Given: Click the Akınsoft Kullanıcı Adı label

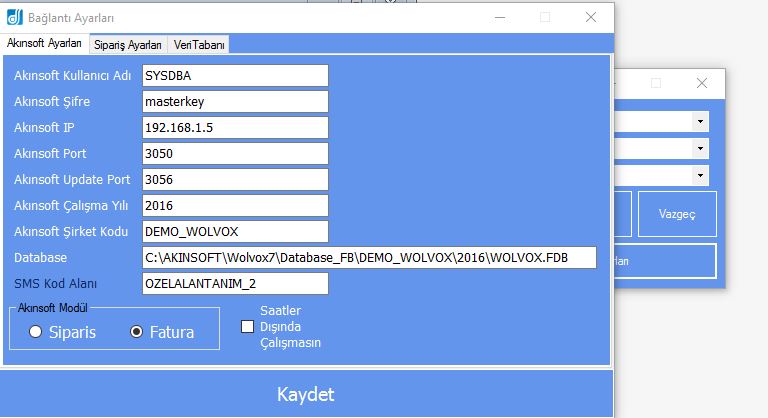Looking at the screenshot, I should (x=72, y=76).
